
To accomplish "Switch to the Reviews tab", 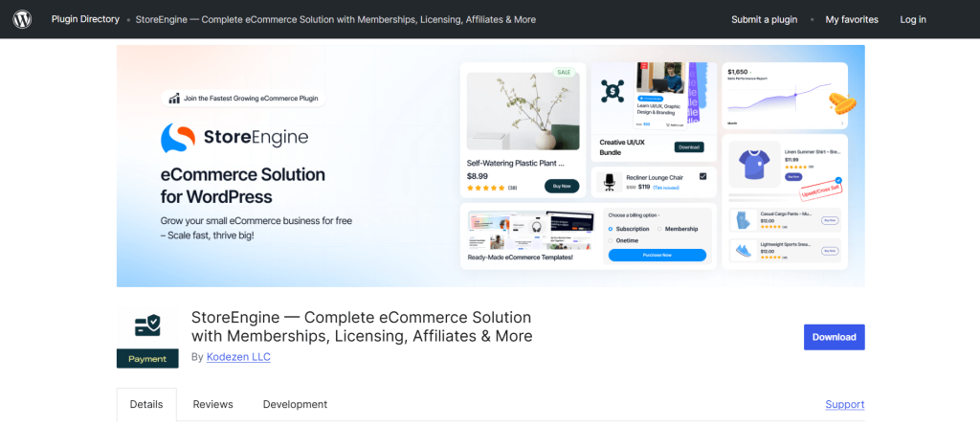I will pos(212,404).
